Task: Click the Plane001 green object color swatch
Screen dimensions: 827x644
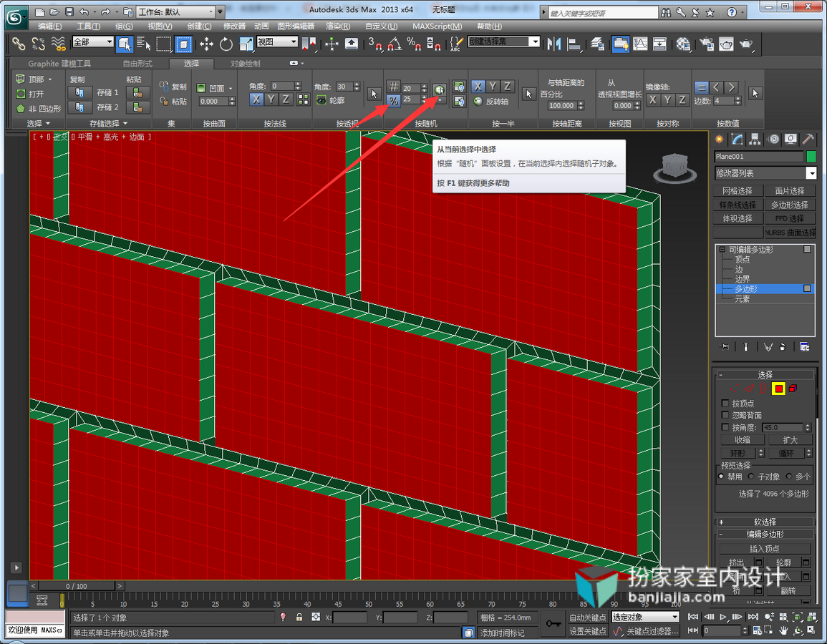Action: click(811, 157)
